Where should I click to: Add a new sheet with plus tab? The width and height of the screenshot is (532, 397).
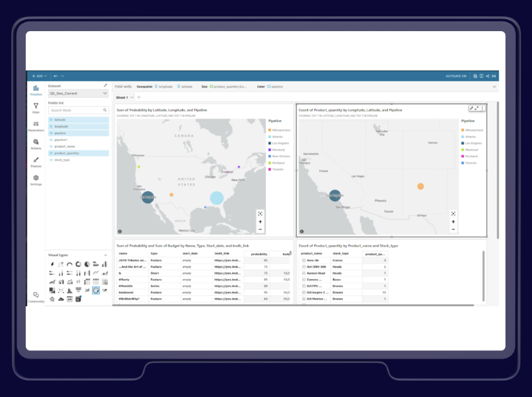point(139,97)
